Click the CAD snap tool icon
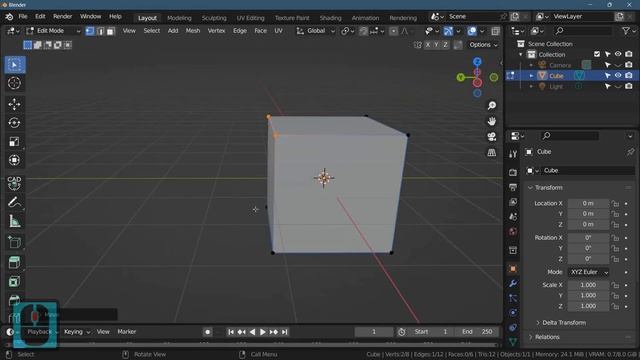Screen dimensions: 640x360 tap(14, 183)
